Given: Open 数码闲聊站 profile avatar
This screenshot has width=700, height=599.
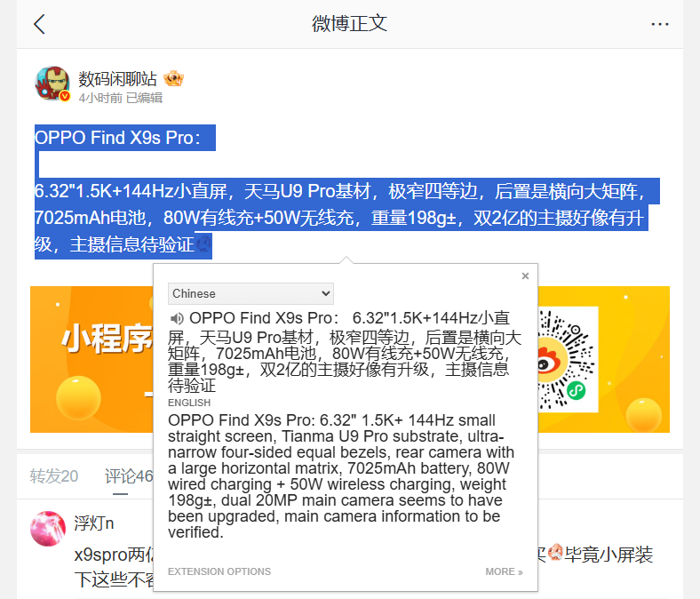Looking at the screenshot, I should coord(52,84).
